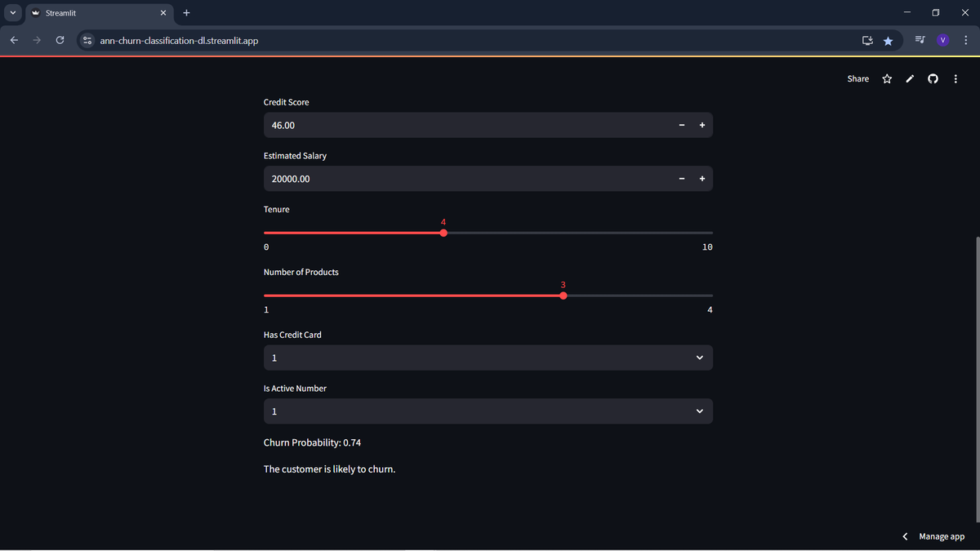Image resolution: width=980 pixels, height=551 pixels.
Task: Open the tab search dropdown
Action: [x=13, y=13]
